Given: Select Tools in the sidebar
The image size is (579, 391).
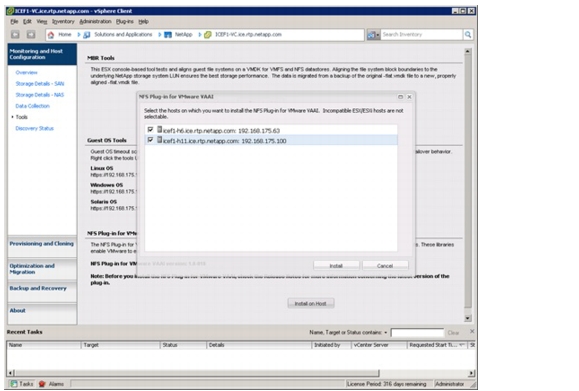Looking at the screenshot, I should tap(21, 117).
